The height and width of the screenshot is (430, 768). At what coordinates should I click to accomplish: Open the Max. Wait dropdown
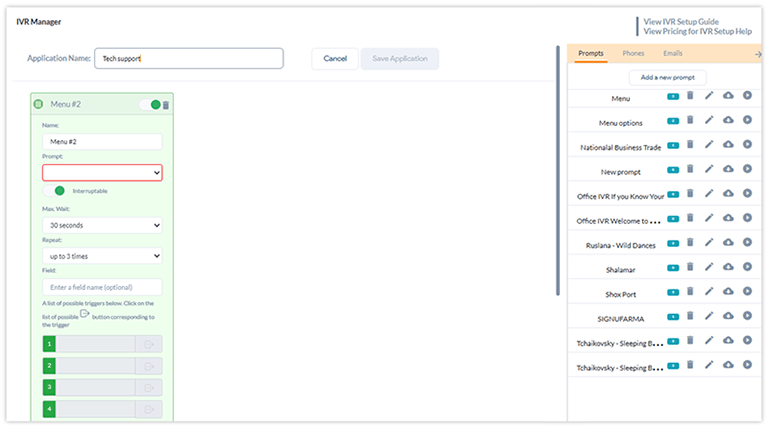pos(102,226)
